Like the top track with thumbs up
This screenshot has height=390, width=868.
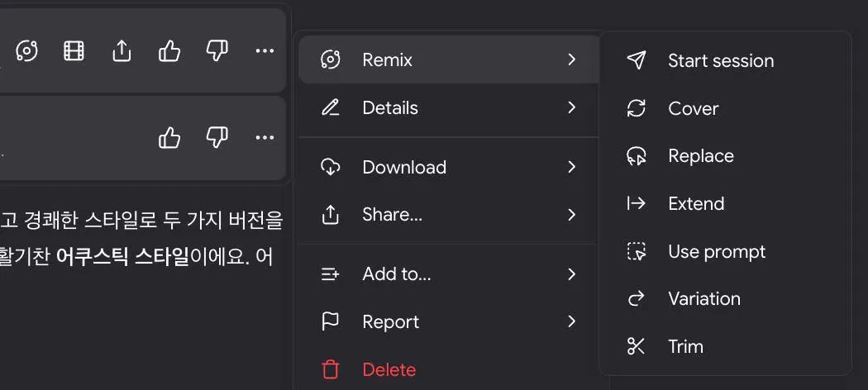tap(169, 51)
